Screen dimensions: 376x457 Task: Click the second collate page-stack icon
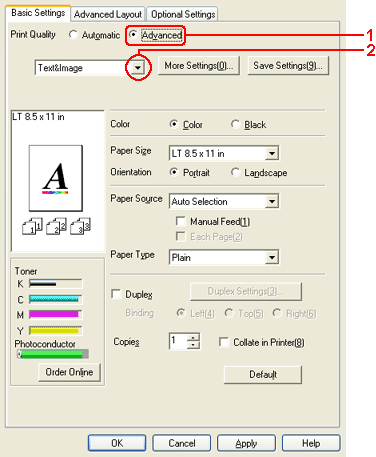point(56,226)
